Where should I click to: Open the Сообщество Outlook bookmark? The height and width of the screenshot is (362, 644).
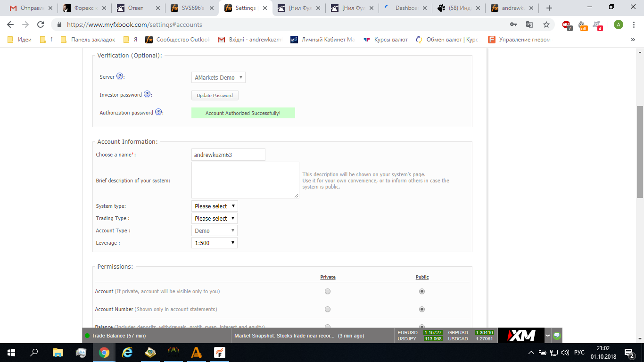(177, 40)
